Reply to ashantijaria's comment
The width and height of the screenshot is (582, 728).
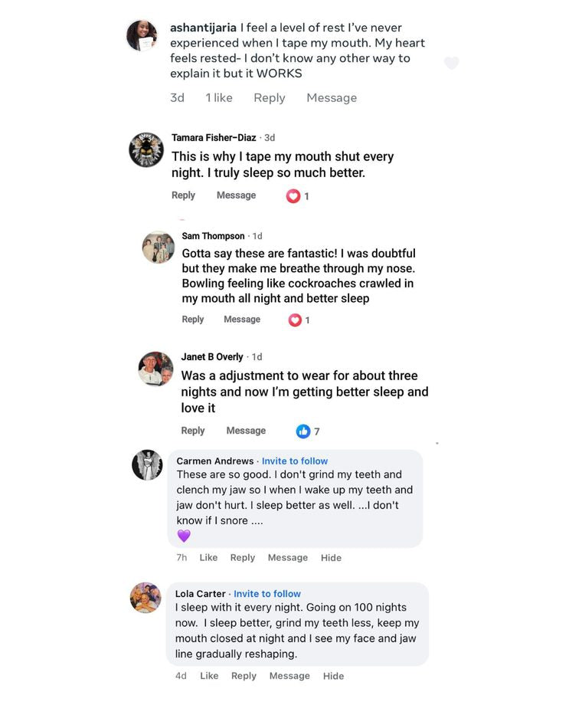pyautogui.click(x=270, y=98)
